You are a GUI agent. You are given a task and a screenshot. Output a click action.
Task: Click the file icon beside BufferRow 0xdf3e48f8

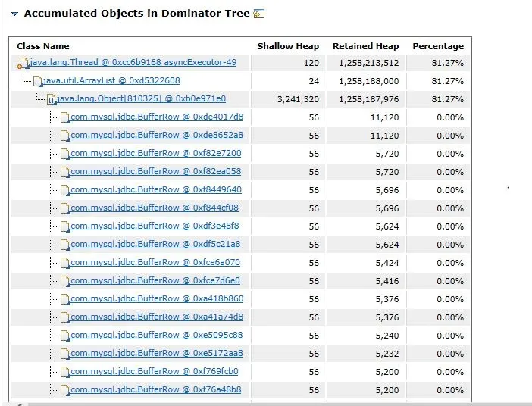[x=64, y=226]
